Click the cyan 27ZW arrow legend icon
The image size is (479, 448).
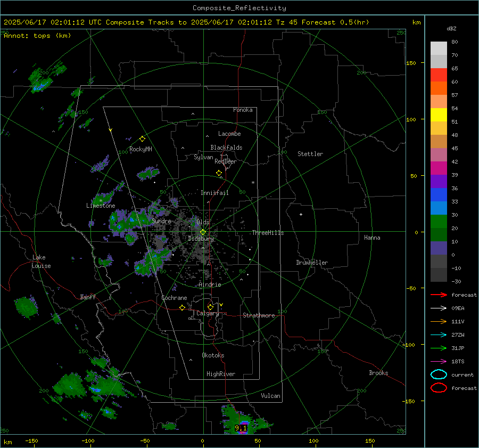(x=439, y=335)
